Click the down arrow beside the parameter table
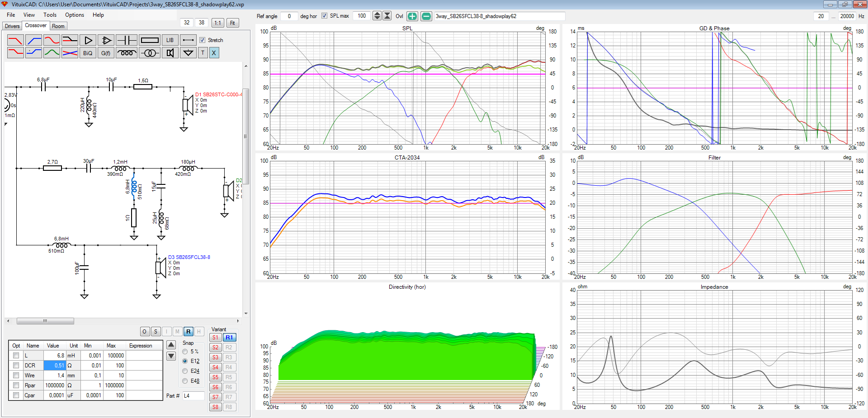868x418 pixels. coord(171,356)
